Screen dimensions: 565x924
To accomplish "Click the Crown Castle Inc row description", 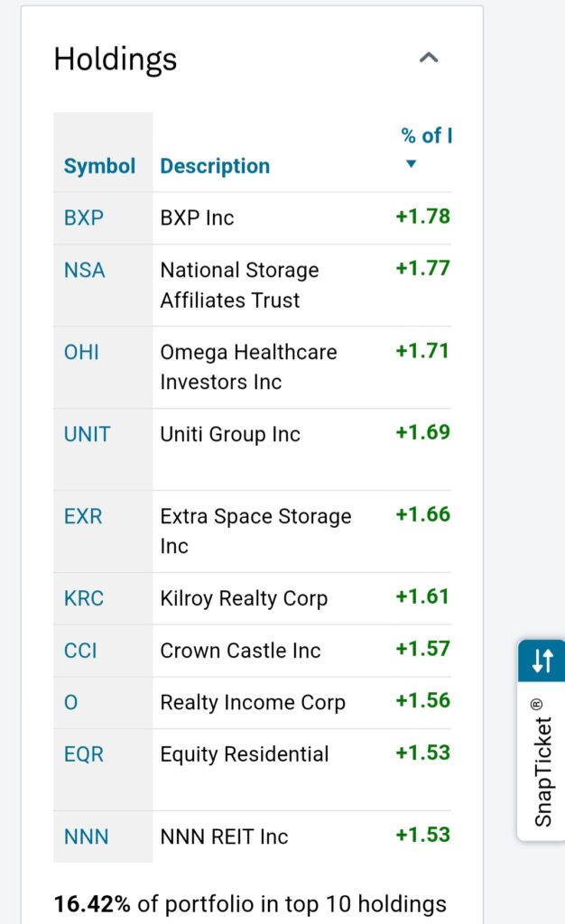I will point(240,651).
